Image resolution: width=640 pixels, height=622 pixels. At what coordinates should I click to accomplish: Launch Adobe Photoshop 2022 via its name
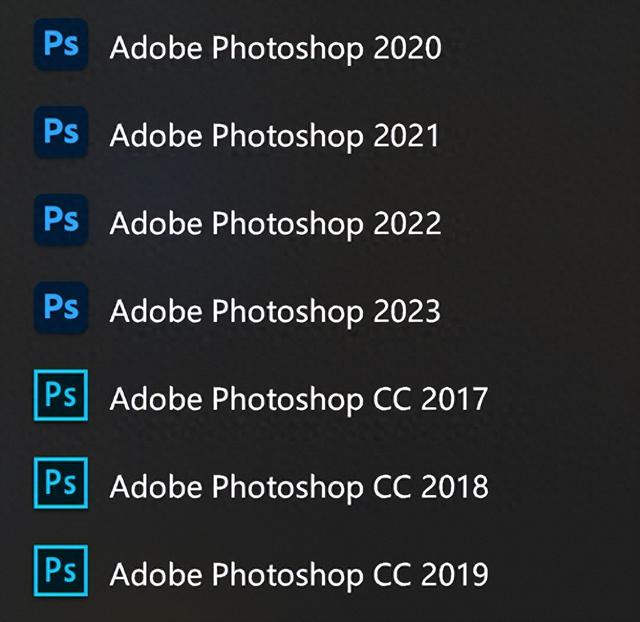coord(275,222)
